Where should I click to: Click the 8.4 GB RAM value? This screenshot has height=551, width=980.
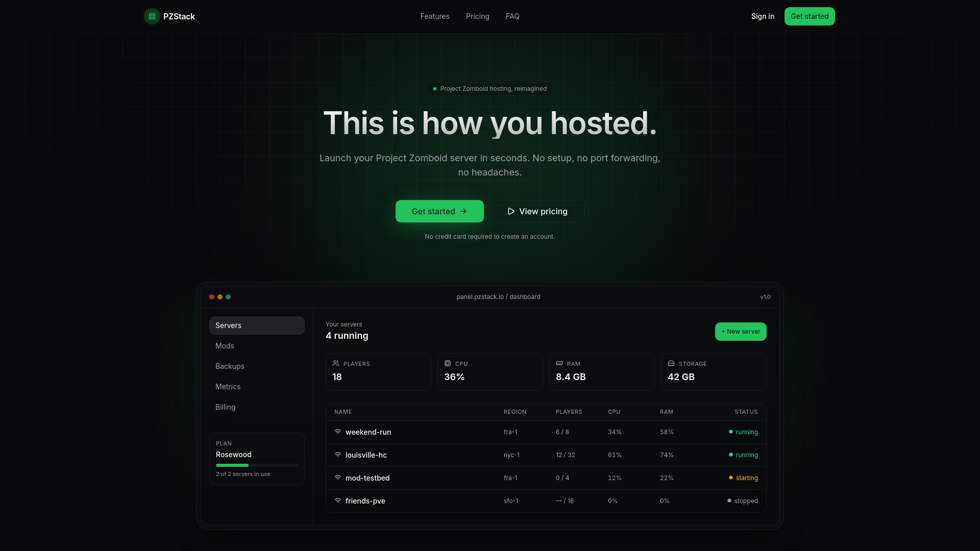pyautogui.click(x=571, y=377)
